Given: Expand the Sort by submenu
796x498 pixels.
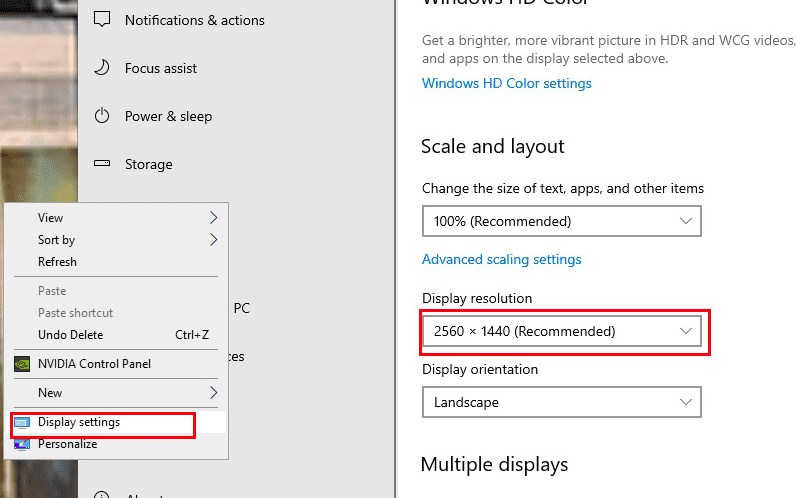Looking at the screenshot, I should [213, 240].
